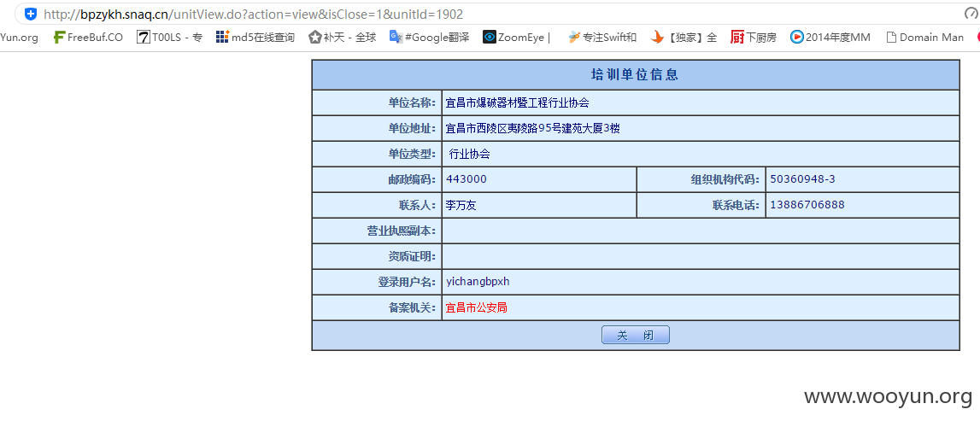
Task: Click the 资质证明 label
Action: (412, 256)
